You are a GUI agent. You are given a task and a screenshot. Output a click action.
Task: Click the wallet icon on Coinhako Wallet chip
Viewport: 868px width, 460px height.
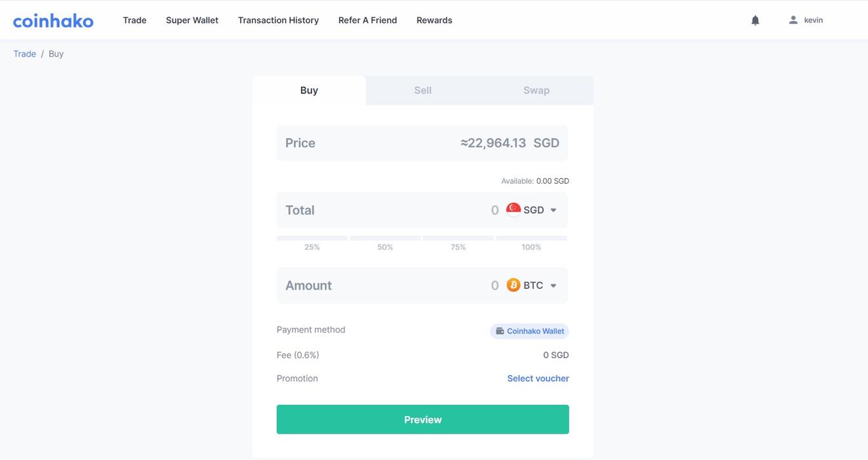[500, 331]
